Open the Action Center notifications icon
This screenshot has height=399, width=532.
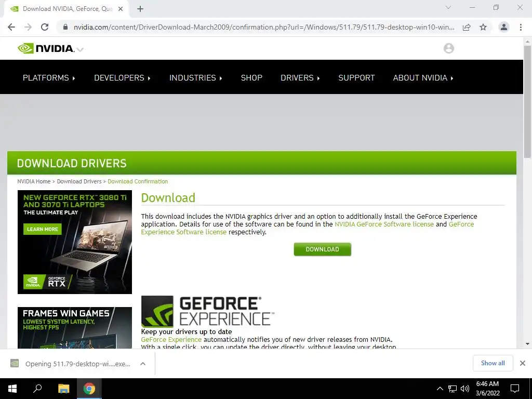click(x=515, y=389)
